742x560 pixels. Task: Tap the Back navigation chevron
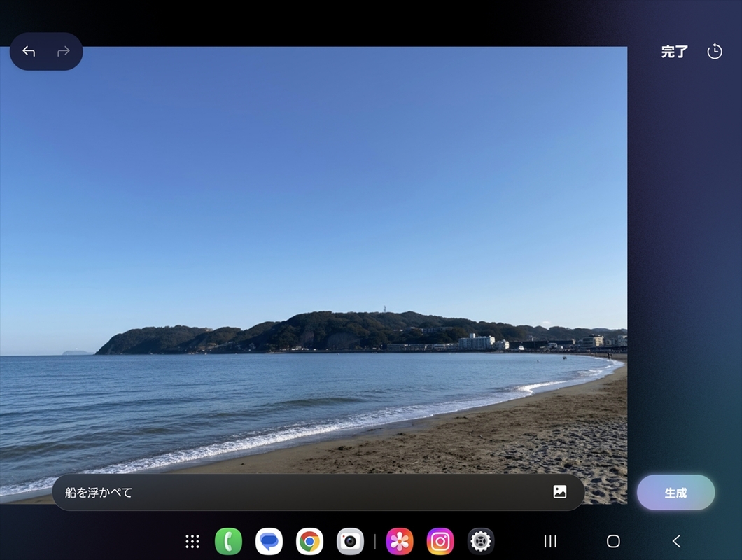[677, 541]
